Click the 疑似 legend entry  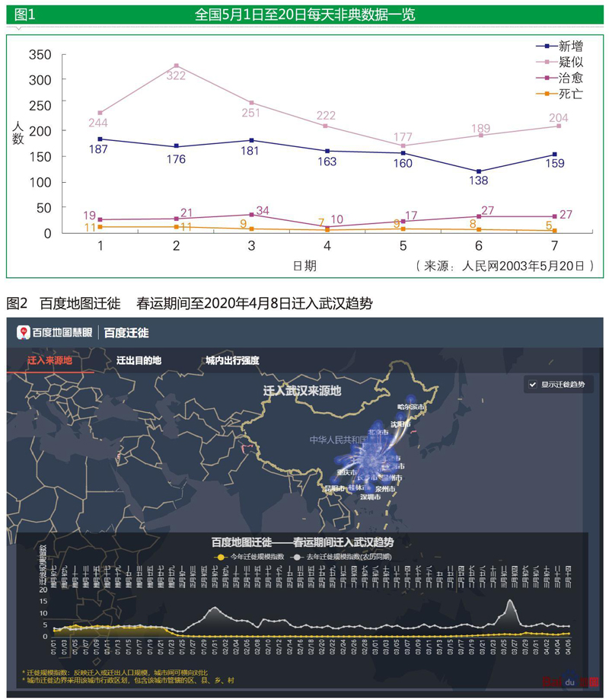pyautogui.click(x=560, y=62)
